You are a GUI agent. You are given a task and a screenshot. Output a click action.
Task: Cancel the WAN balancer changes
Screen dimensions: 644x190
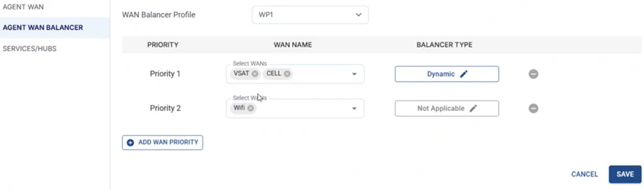pos(584,174)
